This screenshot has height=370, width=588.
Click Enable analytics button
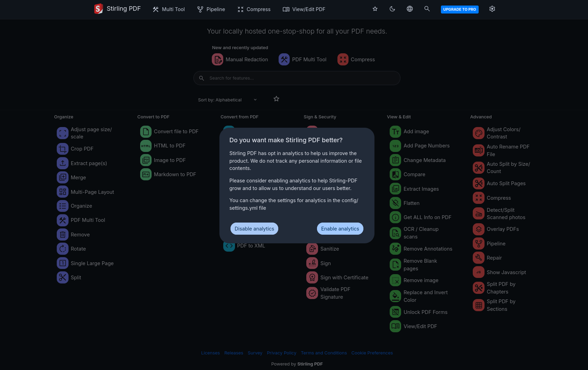(x=340, y=229)
